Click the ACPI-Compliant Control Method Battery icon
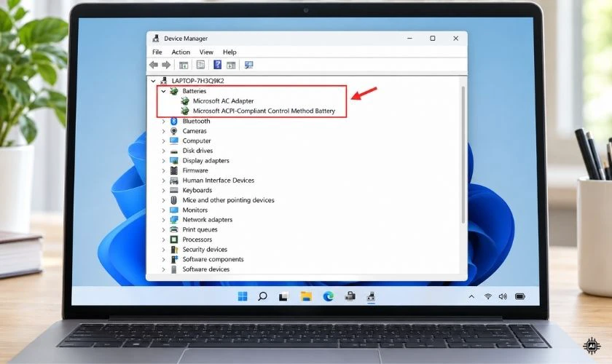 pos(184,111)
